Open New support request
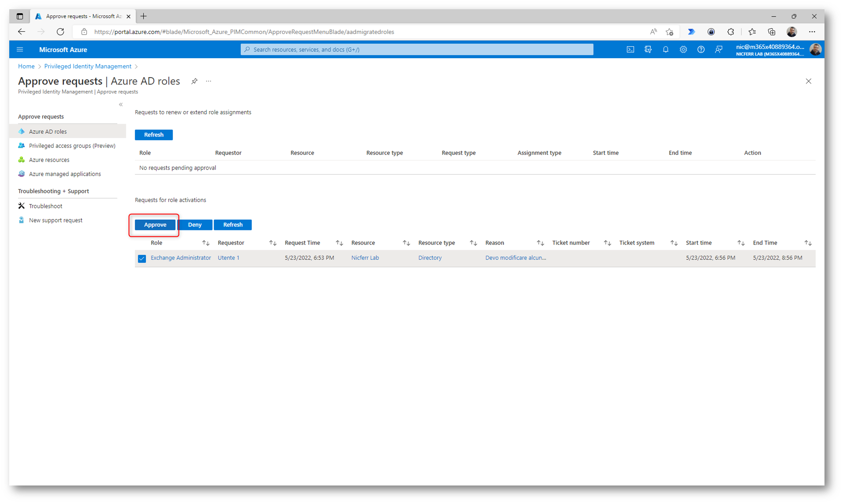This screenshot has height=504, width=843. click(68, 220)
